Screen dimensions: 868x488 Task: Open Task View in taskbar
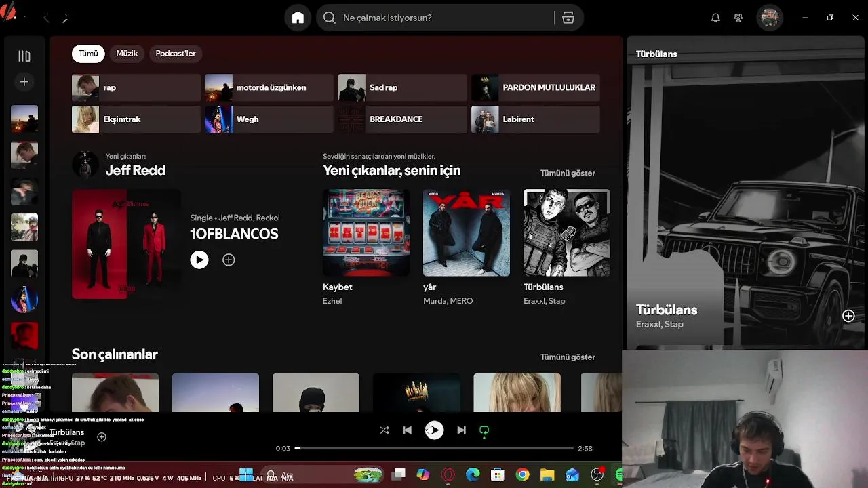coord(399,475)
